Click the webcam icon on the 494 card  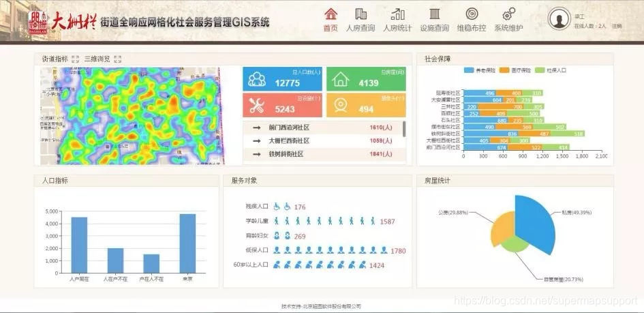(x=341, y=106)
